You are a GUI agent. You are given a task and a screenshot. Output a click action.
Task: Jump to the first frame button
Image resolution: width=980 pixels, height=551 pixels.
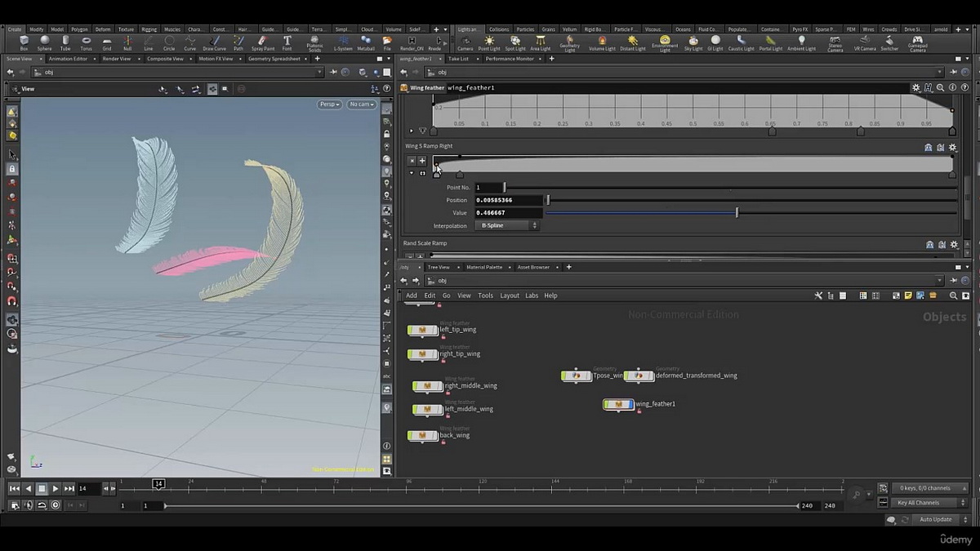[x=15, y=488]
